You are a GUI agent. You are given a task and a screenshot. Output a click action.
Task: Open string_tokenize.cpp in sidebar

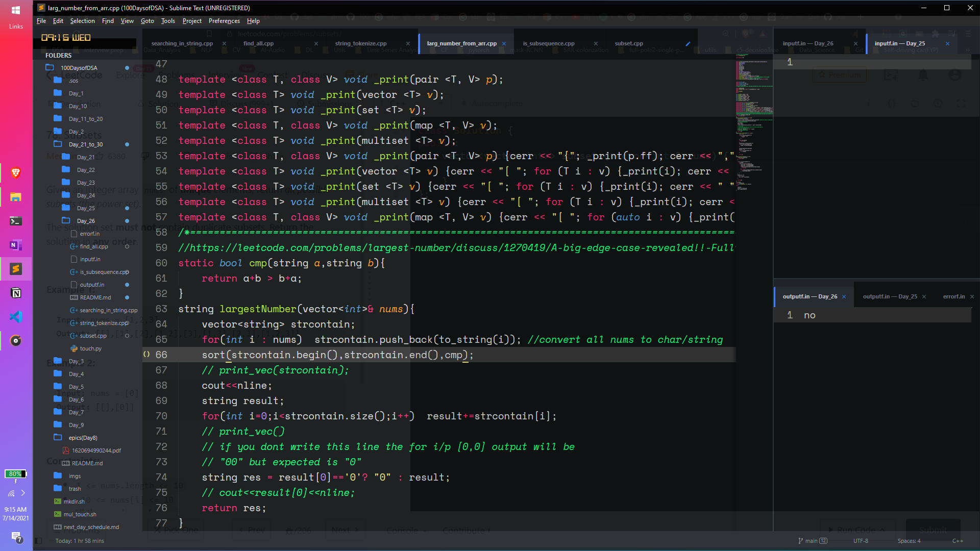click(104, 323)
